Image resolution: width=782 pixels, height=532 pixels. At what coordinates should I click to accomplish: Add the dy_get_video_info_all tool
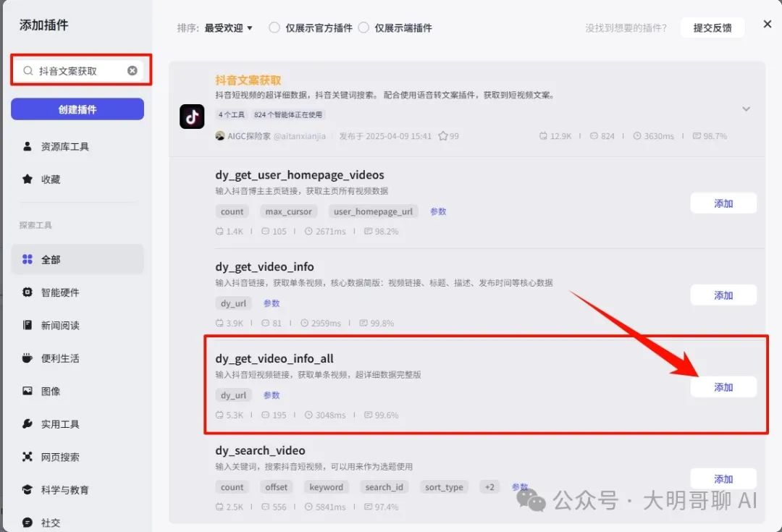pyautogui.click(x=723, y=387)
